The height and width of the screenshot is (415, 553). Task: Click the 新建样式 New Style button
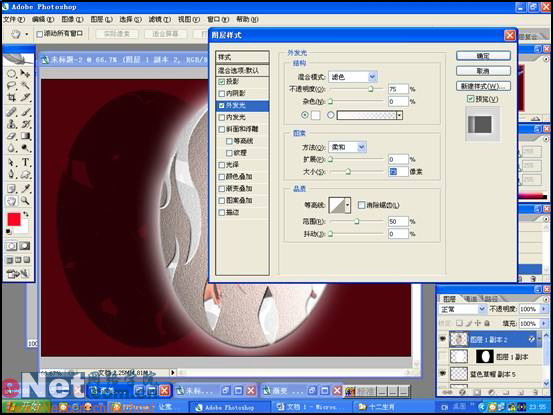click(483, 86)
